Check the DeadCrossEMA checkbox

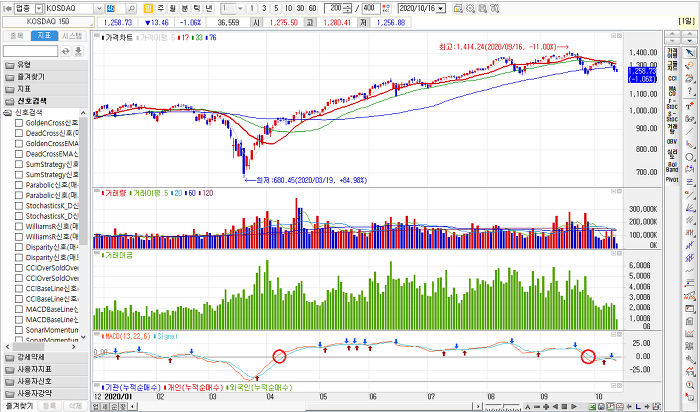point(19,154)
